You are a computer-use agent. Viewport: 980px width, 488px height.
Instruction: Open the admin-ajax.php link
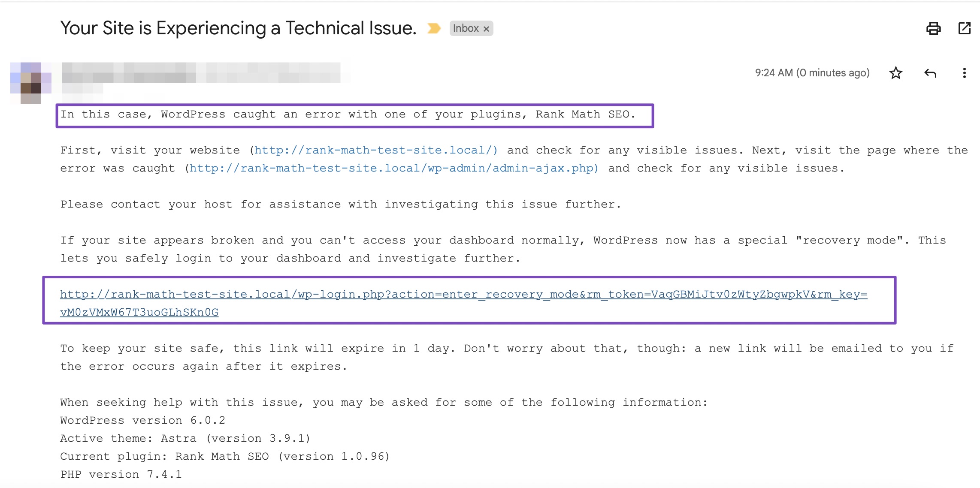pos(394,168)
